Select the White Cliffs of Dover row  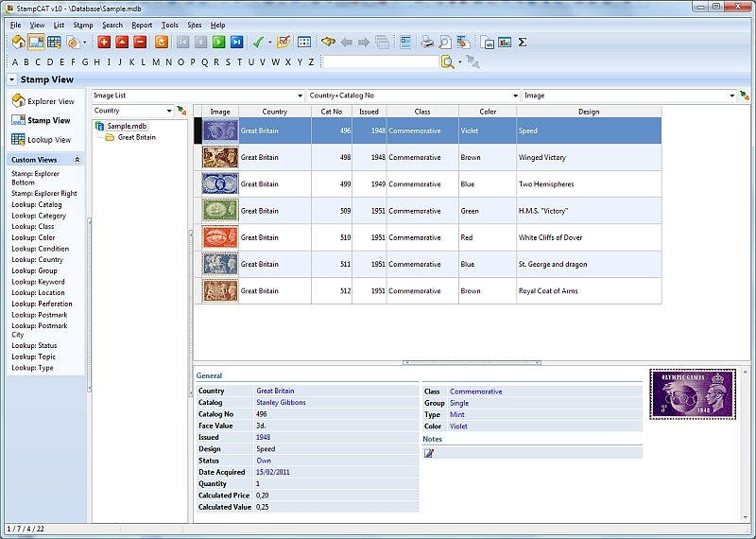(428, 237)
